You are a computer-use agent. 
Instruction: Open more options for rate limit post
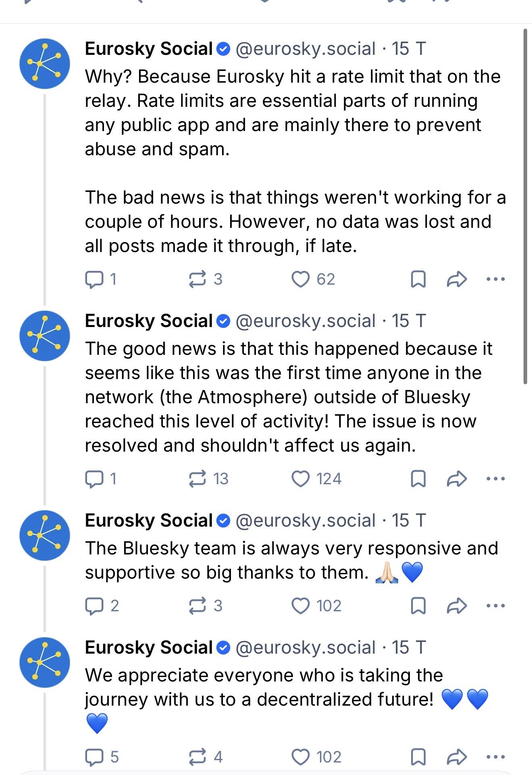[x=495, y=279]
